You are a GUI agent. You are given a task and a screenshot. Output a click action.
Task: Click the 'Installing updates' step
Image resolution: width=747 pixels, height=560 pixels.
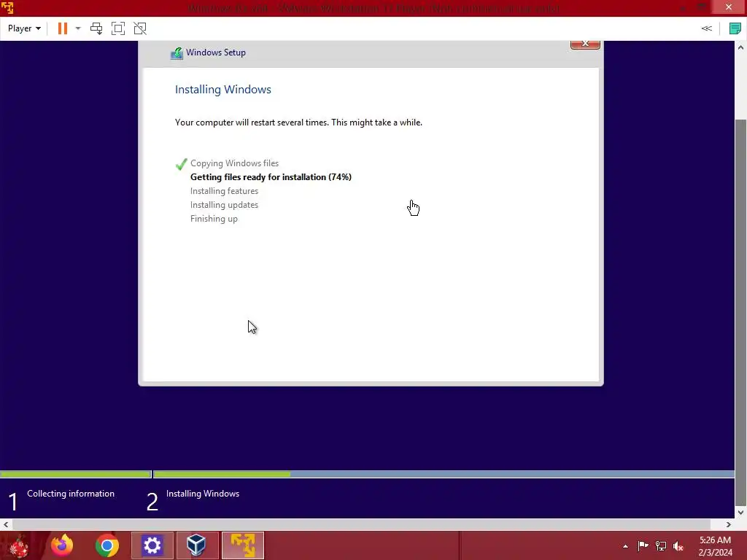pos(224,205)
